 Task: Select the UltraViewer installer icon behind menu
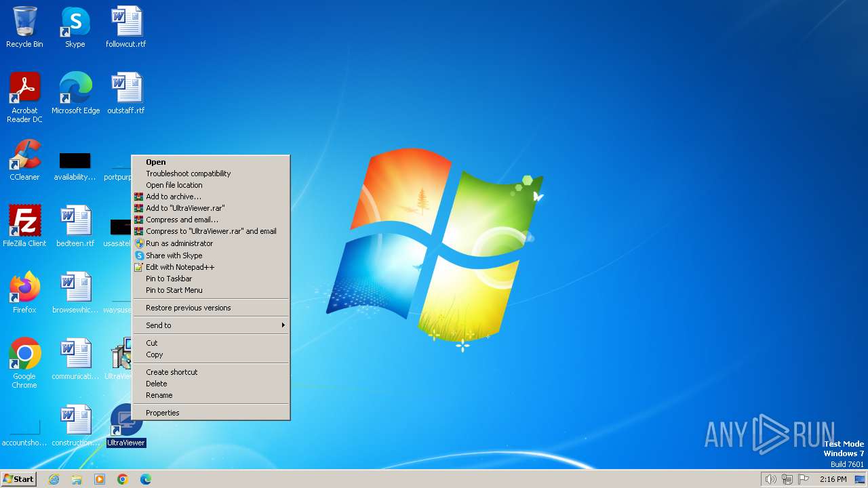click(121, 358)
